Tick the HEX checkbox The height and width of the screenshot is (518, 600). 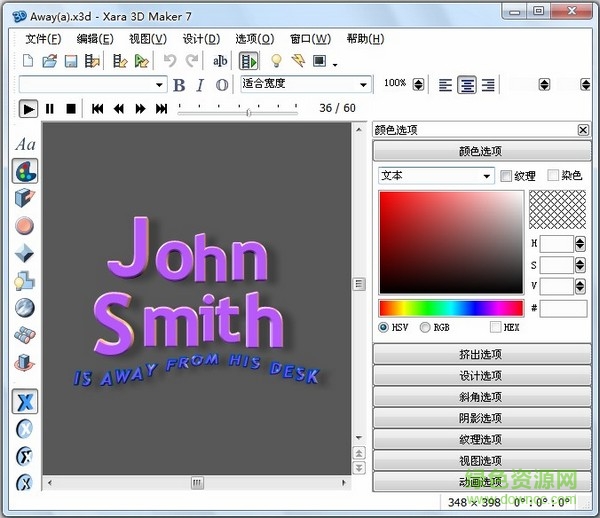point(496,327)
